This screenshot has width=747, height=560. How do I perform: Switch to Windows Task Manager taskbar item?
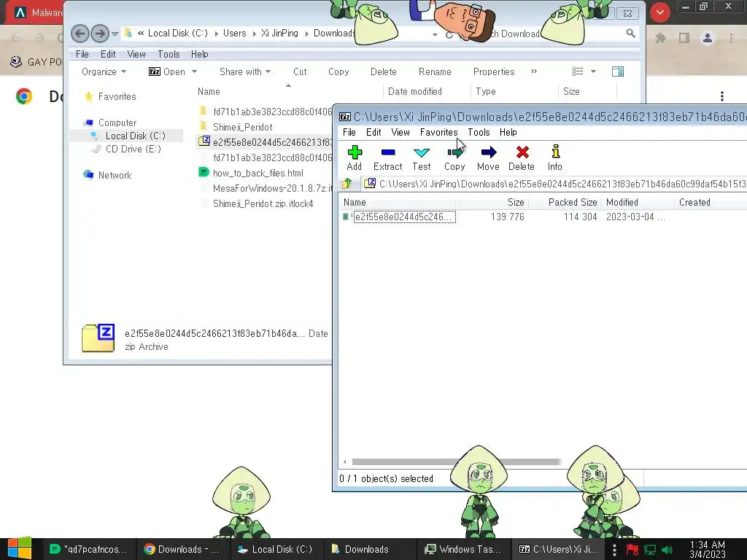point(463,549)
